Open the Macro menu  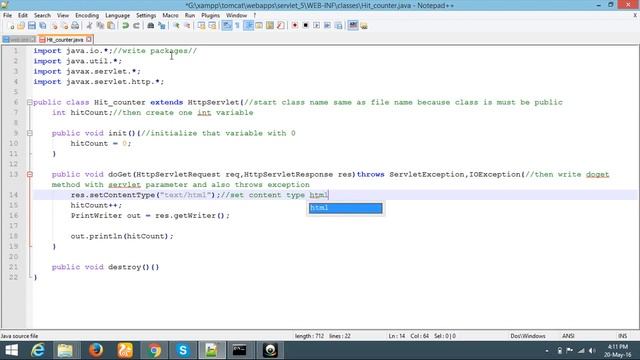[x=170, y=16]
